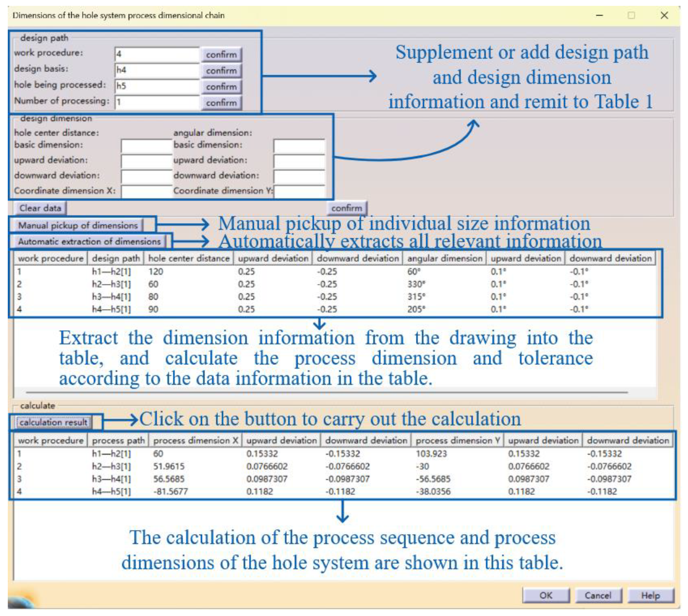Click hole center distance basic dimension field

[x=147, y=146]
